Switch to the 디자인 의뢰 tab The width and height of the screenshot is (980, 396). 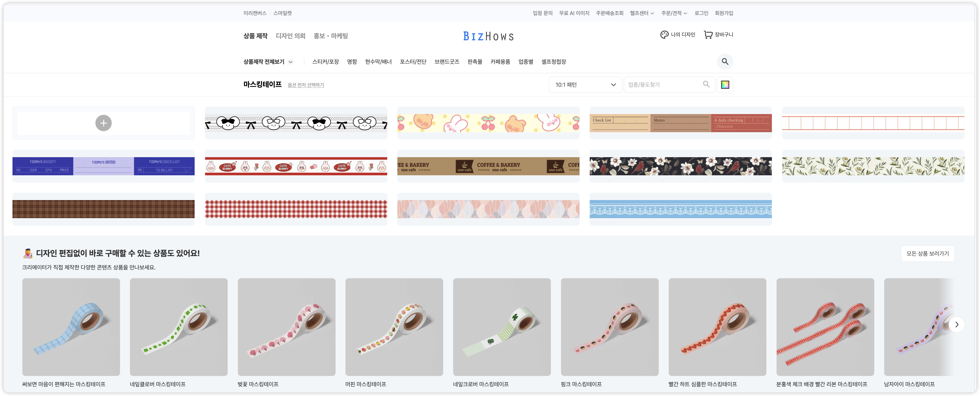pos(290,36)
